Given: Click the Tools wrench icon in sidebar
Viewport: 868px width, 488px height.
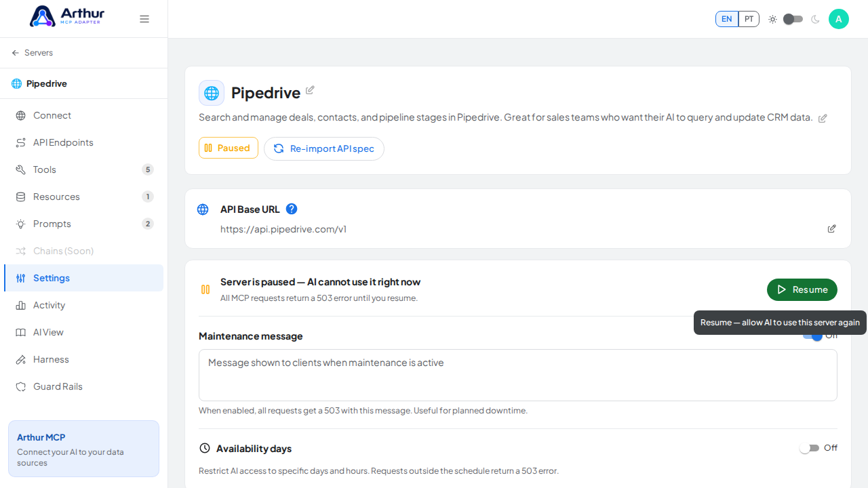Looking at the screenshot, I should pyautogui.click(x=21, y=169).
